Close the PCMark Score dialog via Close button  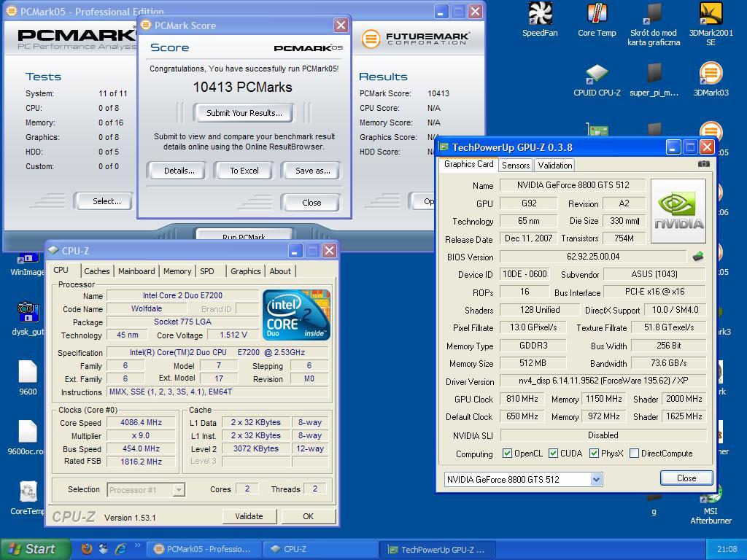[x=311, y=203]
